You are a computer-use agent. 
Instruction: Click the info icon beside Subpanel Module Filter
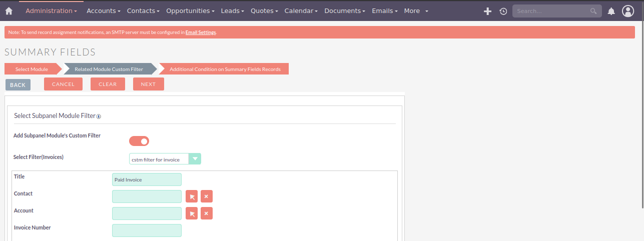(x=99, y=116)
